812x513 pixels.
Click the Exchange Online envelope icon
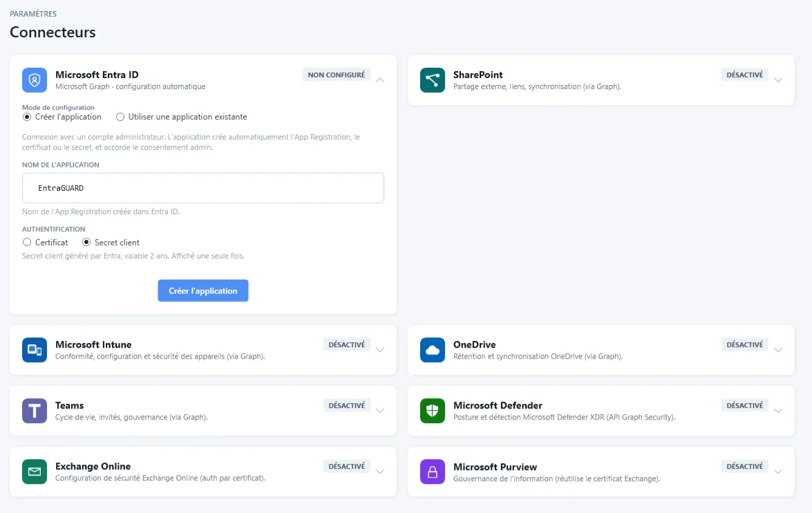tap(35, 472)
